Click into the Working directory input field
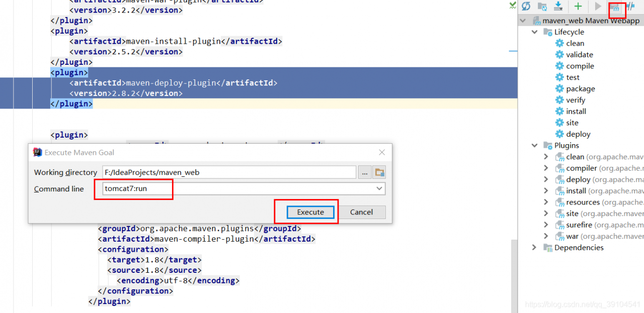This screenshot has width=644, height=313. 229,172
